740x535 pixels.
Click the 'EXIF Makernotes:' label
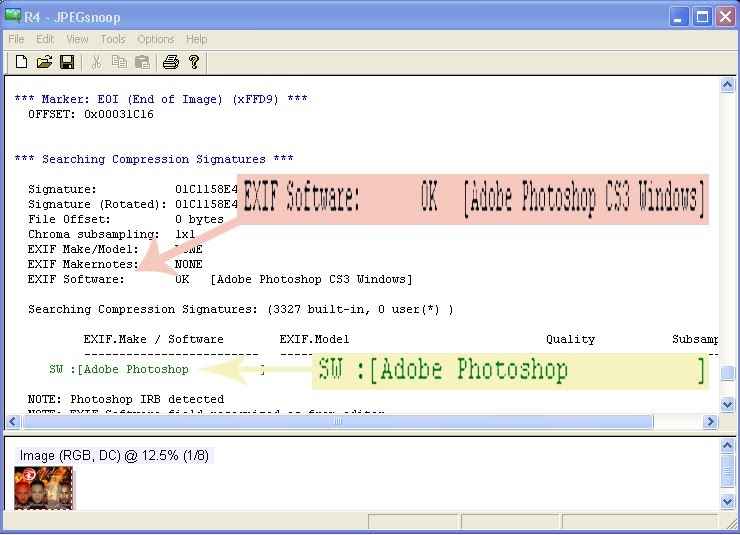pyautogui.click(x=83, y=264)
